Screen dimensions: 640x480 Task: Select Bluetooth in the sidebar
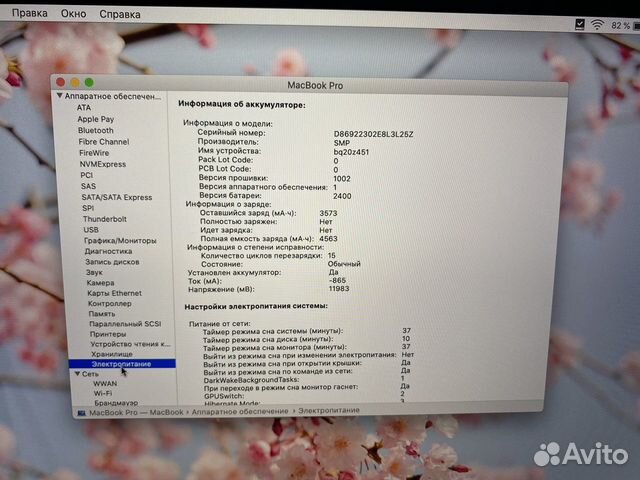tap(96, 130)
